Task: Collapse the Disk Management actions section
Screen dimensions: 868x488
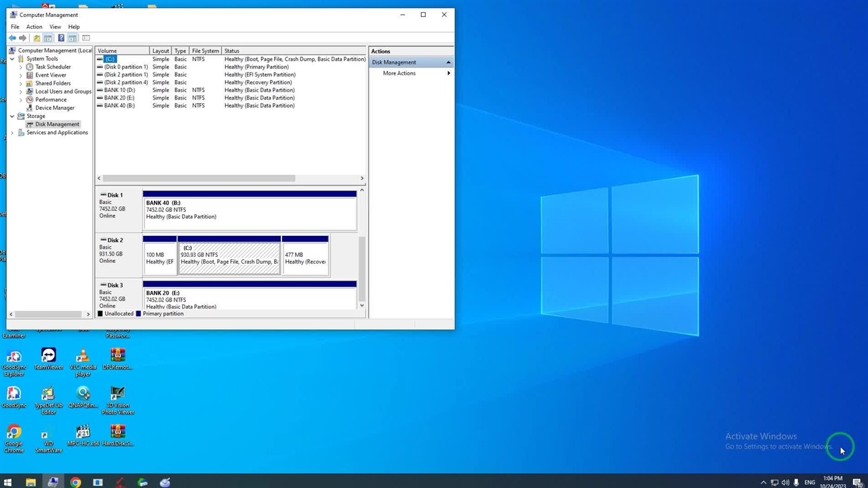Action: [448, 62]
